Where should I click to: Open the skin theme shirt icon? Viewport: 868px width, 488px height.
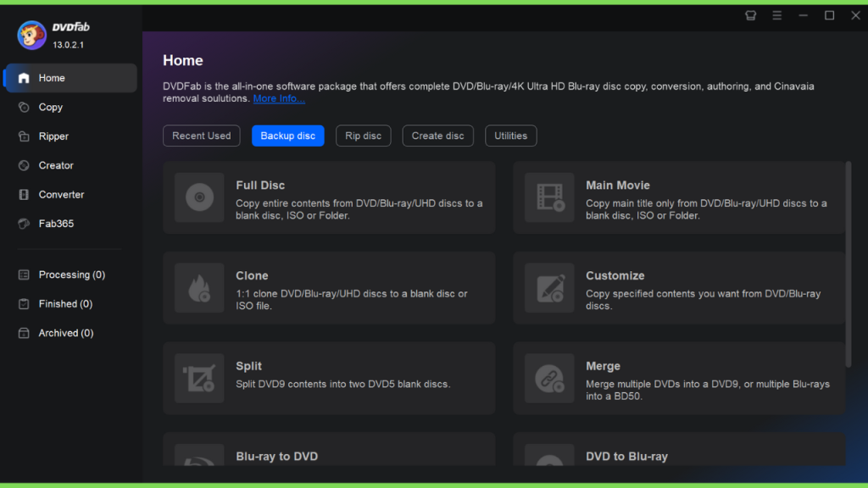(x=751, y=15)
